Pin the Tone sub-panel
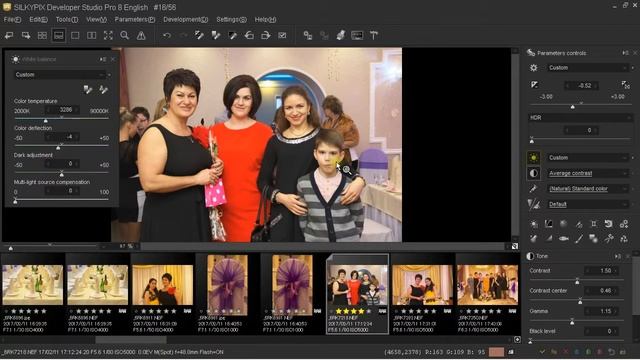Screen dimensions: 640x360 [x=618, y=256]
